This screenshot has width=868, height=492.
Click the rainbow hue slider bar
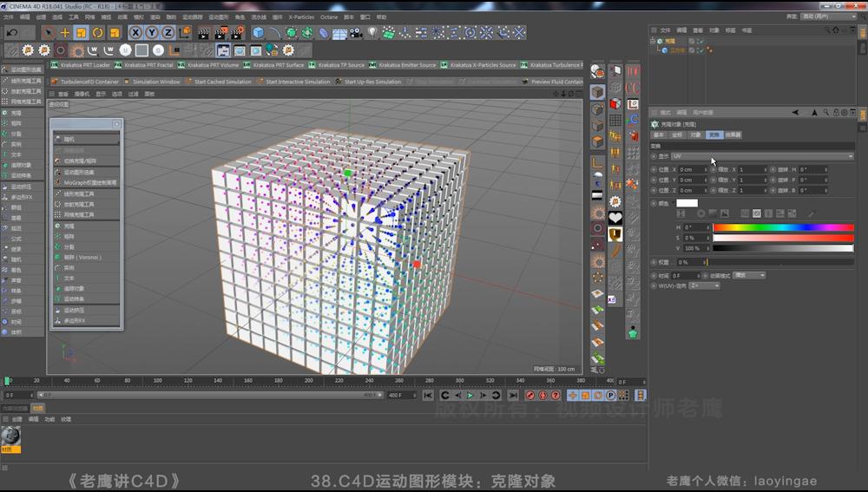783,226
